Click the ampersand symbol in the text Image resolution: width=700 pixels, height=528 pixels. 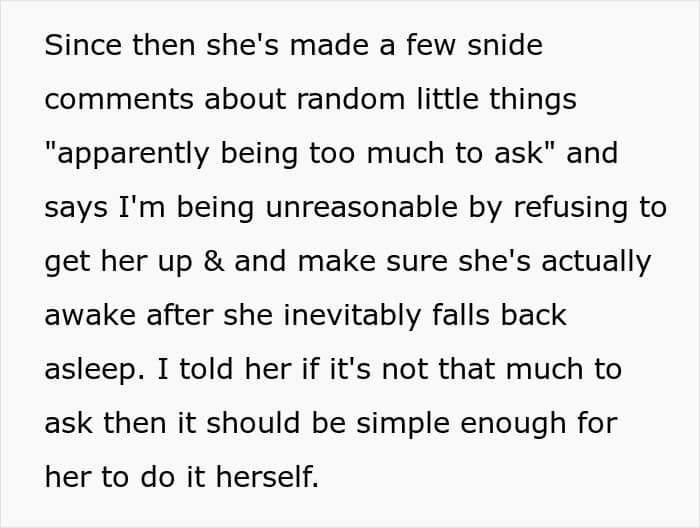coord(213,261)
